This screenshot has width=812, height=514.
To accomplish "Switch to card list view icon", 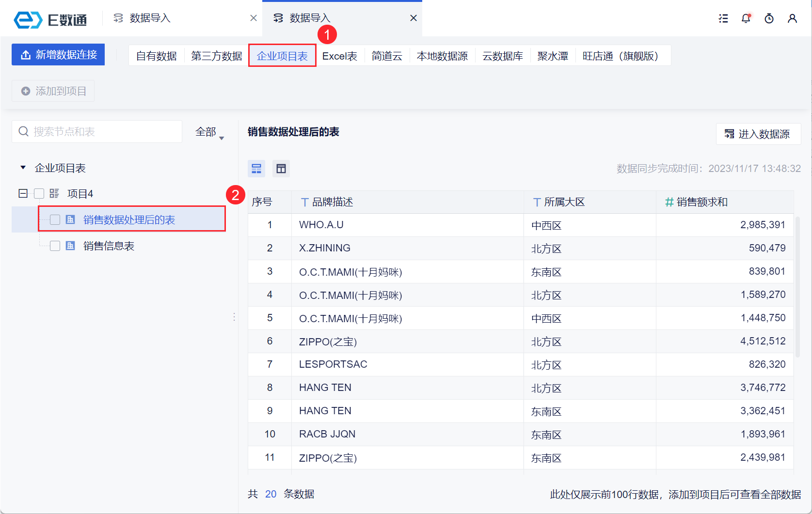I will [256, 169].
